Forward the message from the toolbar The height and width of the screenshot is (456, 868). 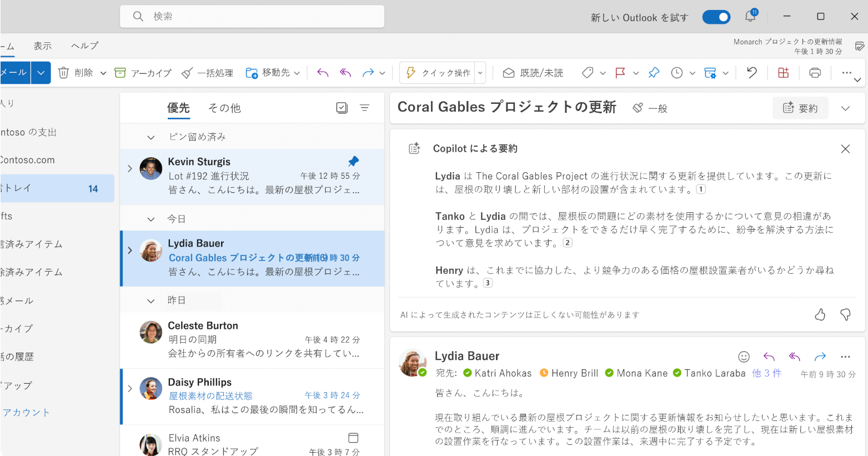tap(368, 73)
